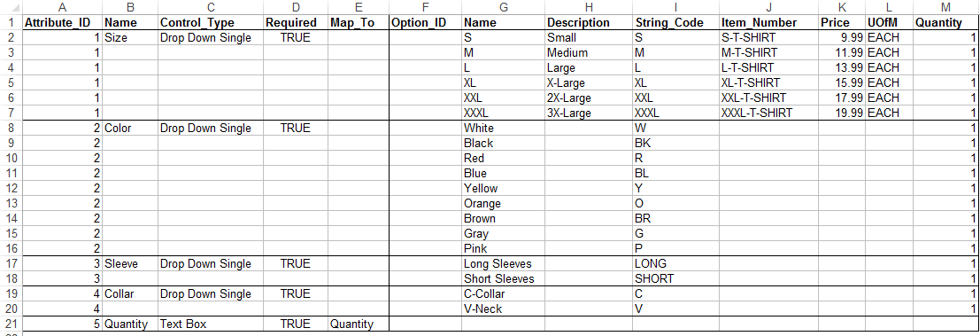Select the Yellow color option cell
This screenshot has height=336, width=980.
(503, 188)
